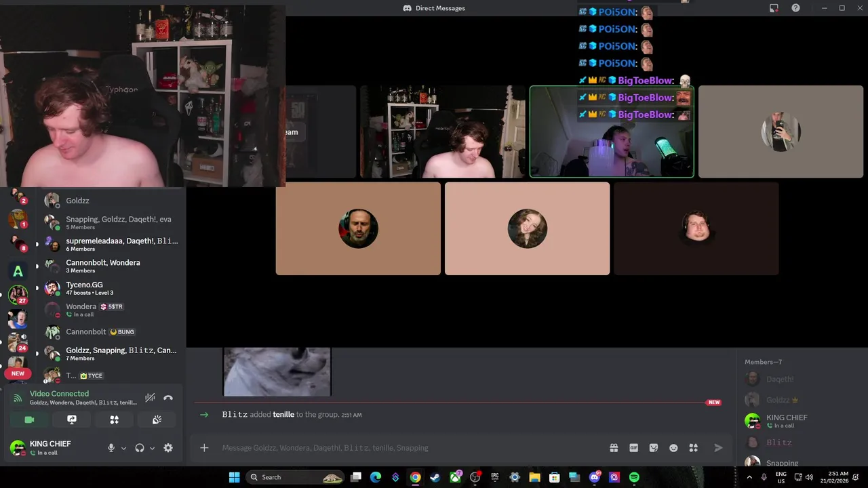Viewport: 868px width, 488px height.
Task: Open the GIF picker
Action: point(633,447)
